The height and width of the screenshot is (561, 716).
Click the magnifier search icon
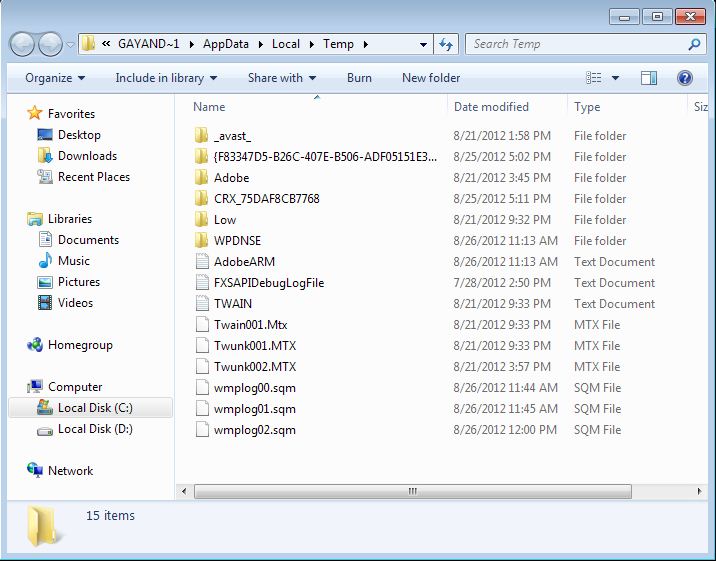point(694,44)
